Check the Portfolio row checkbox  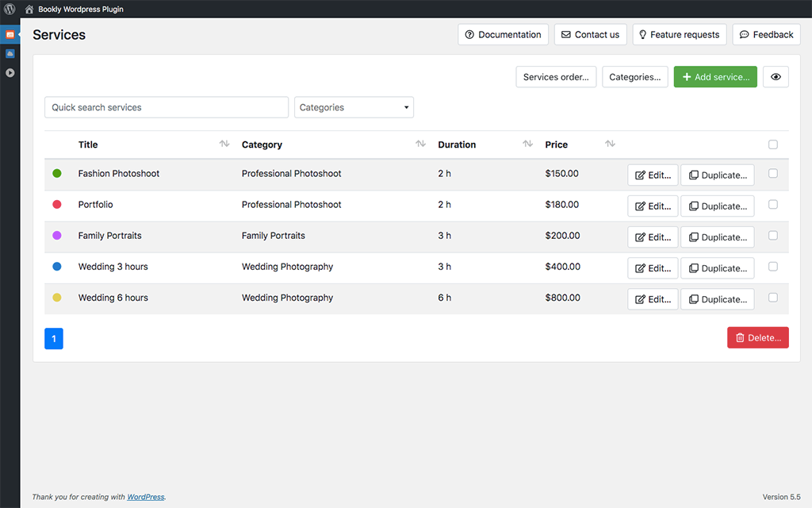(772, 205)
